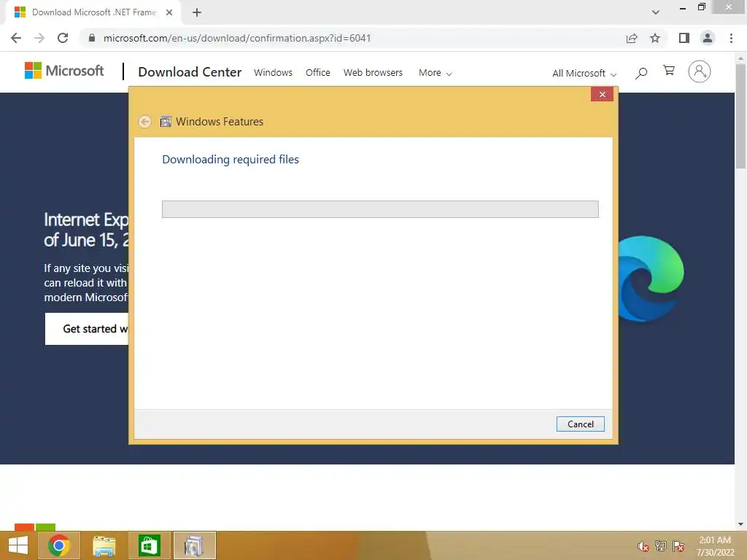Open Action Center flag icon

click(678, 546)
